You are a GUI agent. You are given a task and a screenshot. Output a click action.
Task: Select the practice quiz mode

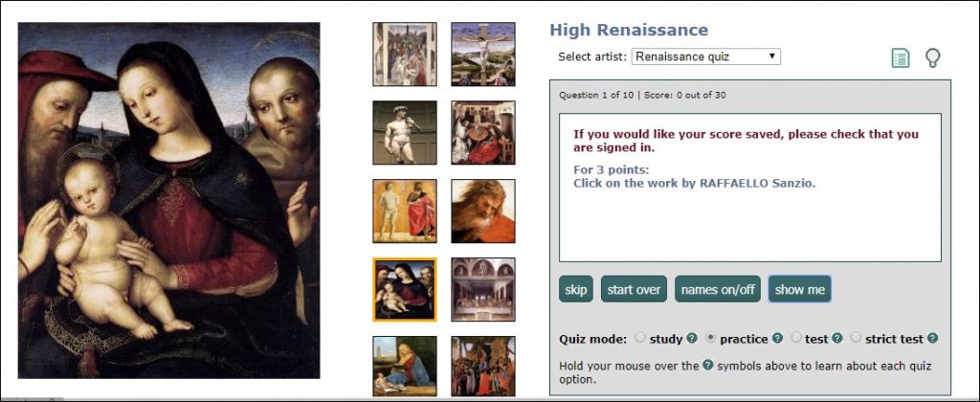tap(710, 338)
